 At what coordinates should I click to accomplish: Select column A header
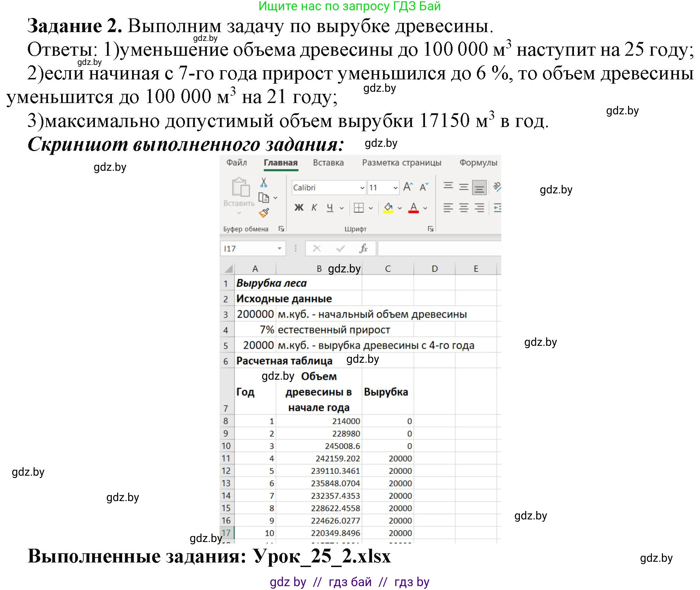(x=255, y=269)
